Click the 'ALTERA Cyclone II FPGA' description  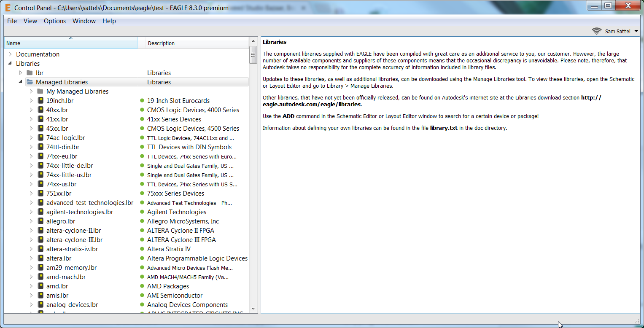[x=181, y=231]
